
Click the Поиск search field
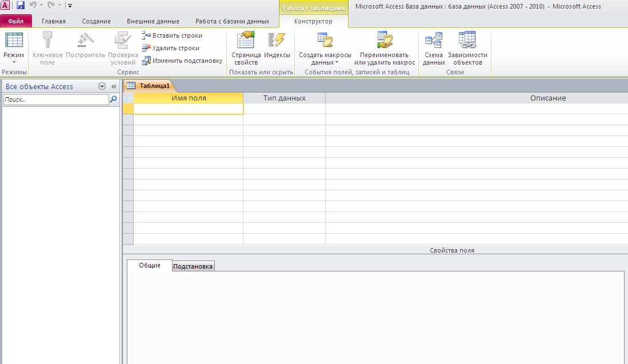[x=55, y=99]
